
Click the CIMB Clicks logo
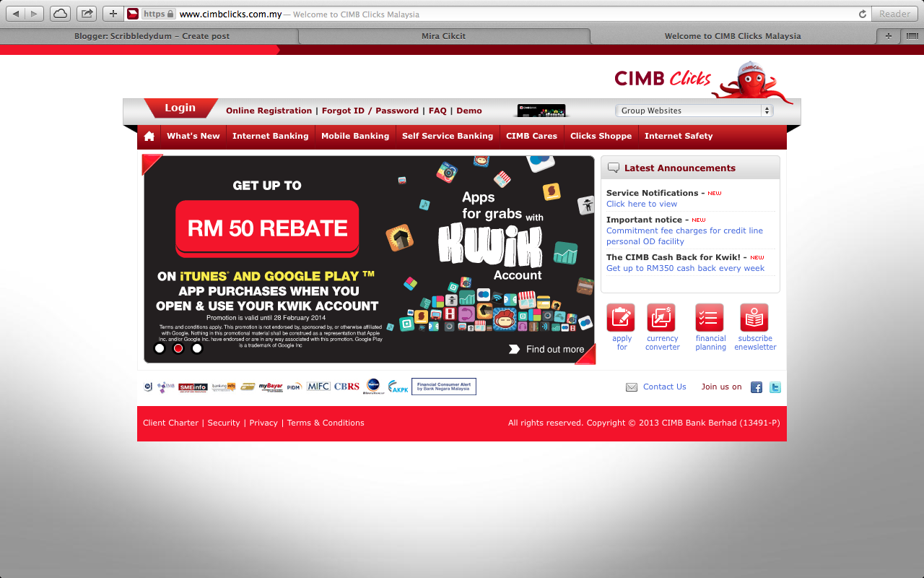coord(663,78)
